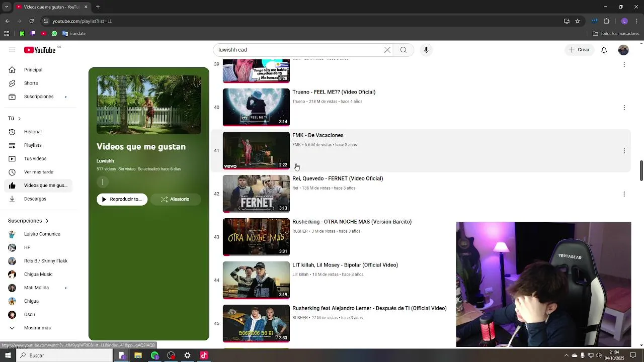Open Descargas in the sidebar
The width and height of the screenshot is (644, 362).
(x=38, y=199)
